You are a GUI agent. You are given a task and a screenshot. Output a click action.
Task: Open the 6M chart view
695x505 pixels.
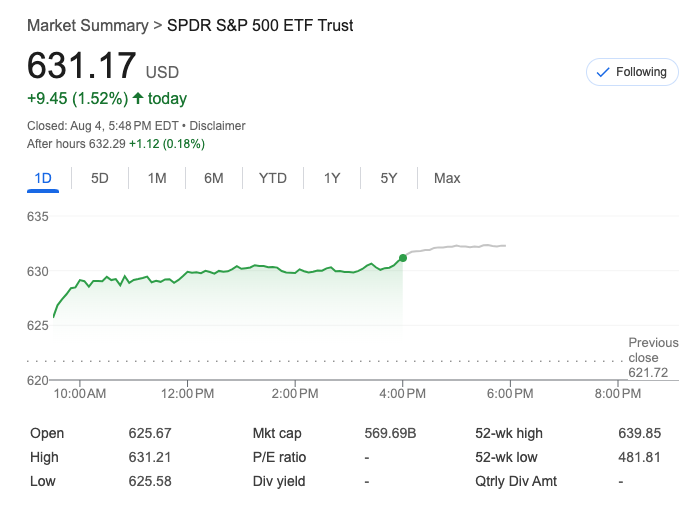click(x=213, y=178)
